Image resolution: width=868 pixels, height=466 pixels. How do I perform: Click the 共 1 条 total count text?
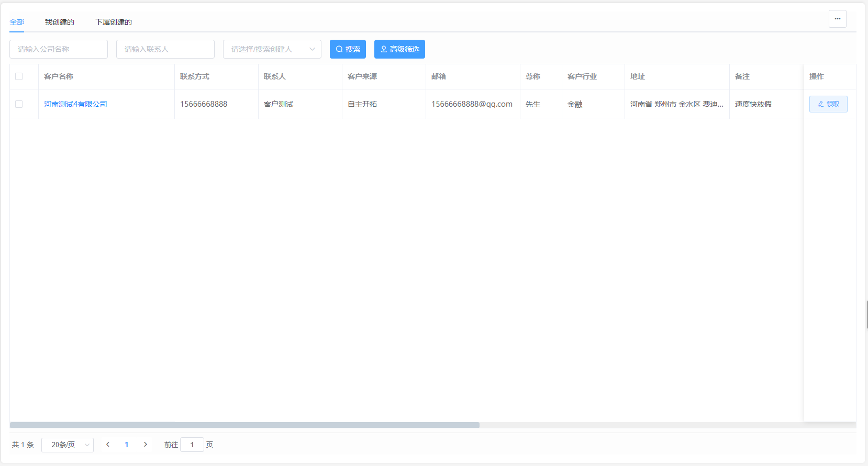tap(23, 445)
